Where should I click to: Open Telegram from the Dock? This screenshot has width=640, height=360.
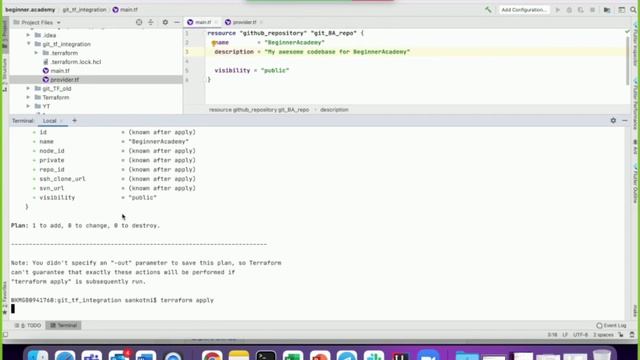347,356
